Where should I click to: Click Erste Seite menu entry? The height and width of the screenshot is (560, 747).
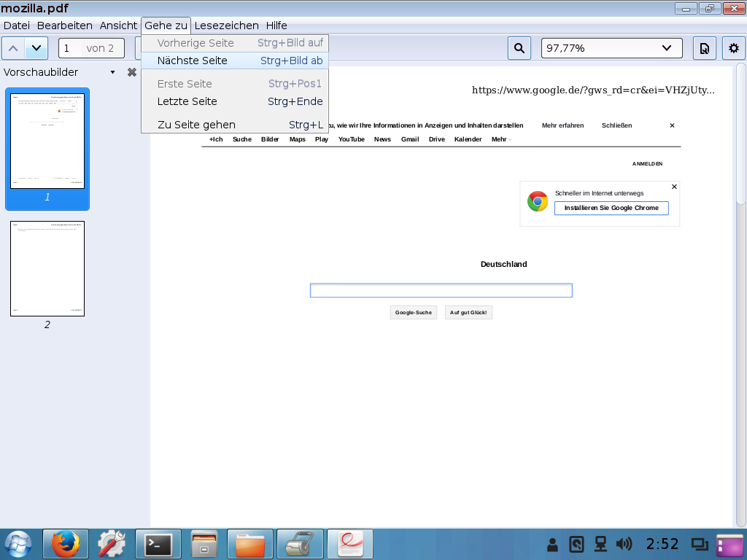235,84
